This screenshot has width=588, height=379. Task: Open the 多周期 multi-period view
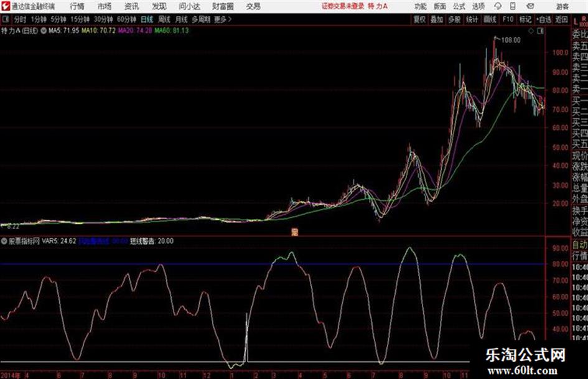(201, 19)
